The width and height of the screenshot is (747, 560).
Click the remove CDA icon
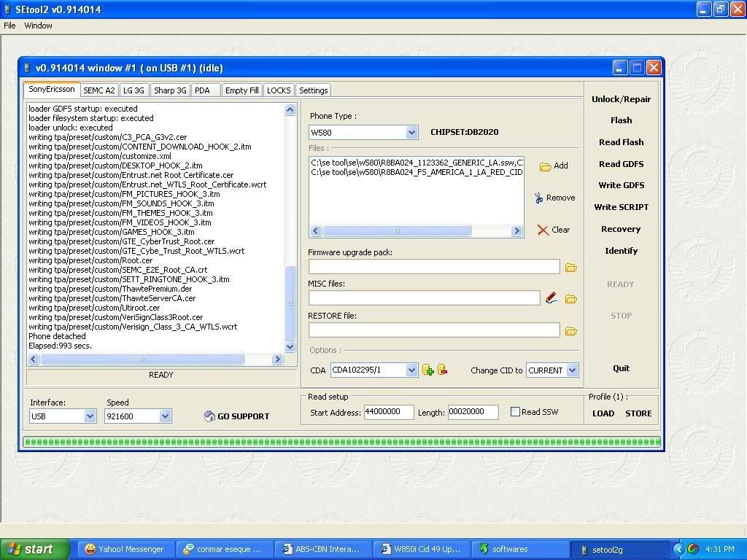[x=442, y=370]
